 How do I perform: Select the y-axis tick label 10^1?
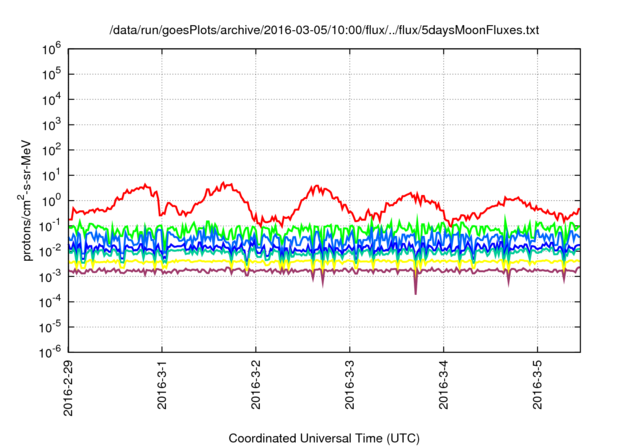click(x=51, y=176)
